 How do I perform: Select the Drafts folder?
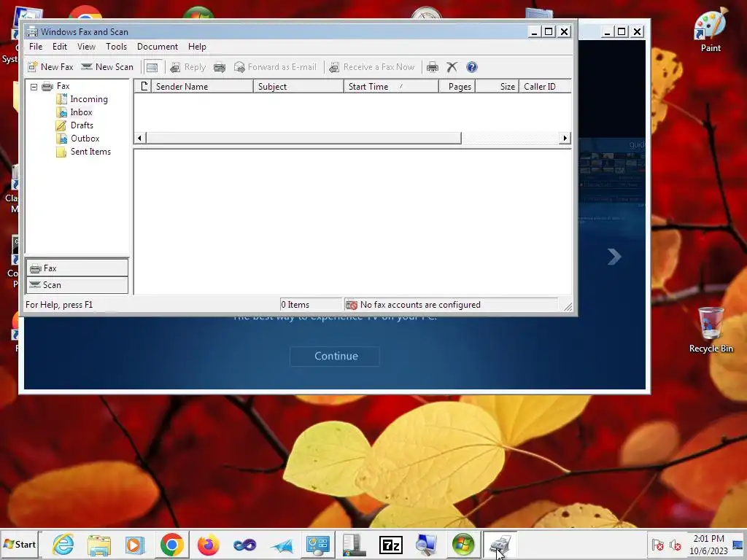click(82, 125)
